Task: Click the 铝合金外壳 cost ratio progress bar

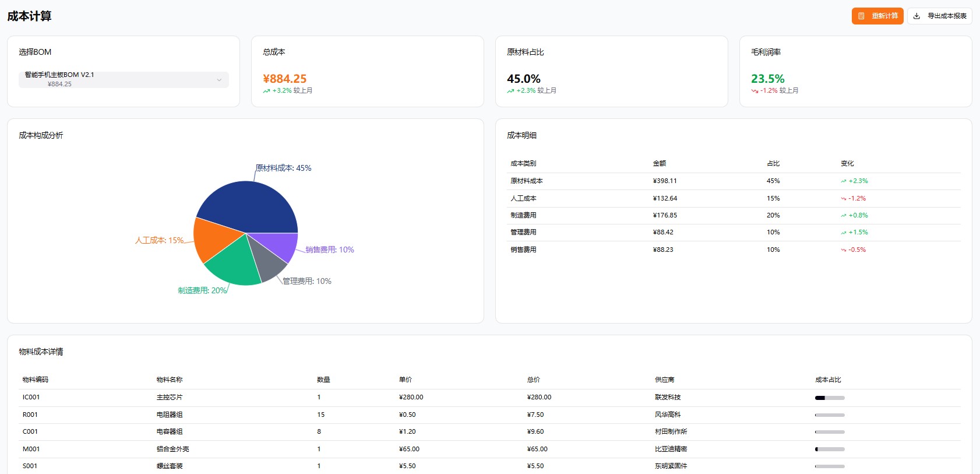Action: 830,450
